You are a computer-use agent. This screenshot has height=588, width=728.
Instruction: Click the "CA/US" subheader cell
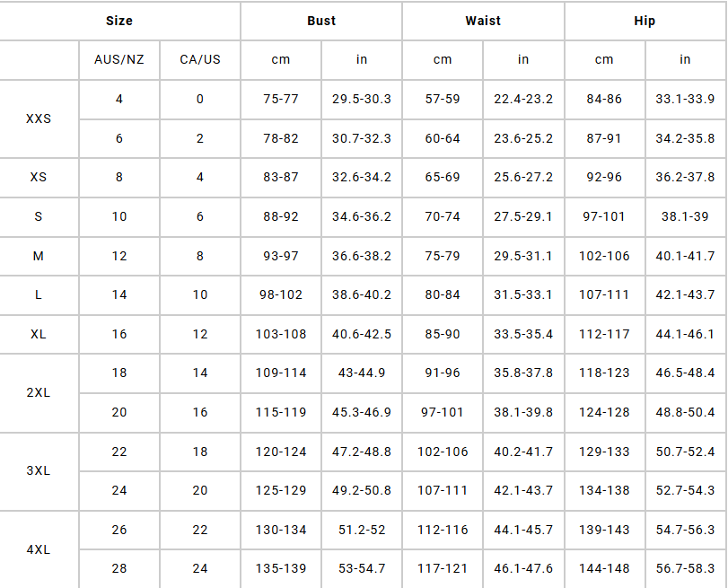point(200,59)
